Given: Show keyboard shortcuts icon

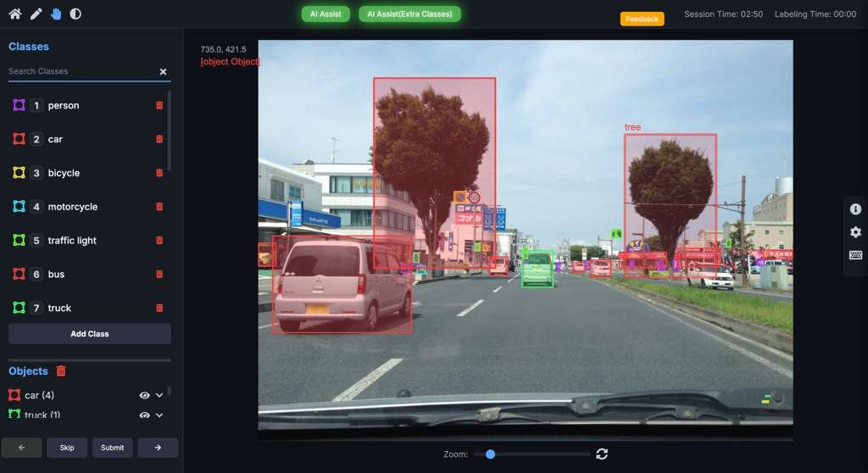Looking at the screenshot, I should tap(855, 255).
